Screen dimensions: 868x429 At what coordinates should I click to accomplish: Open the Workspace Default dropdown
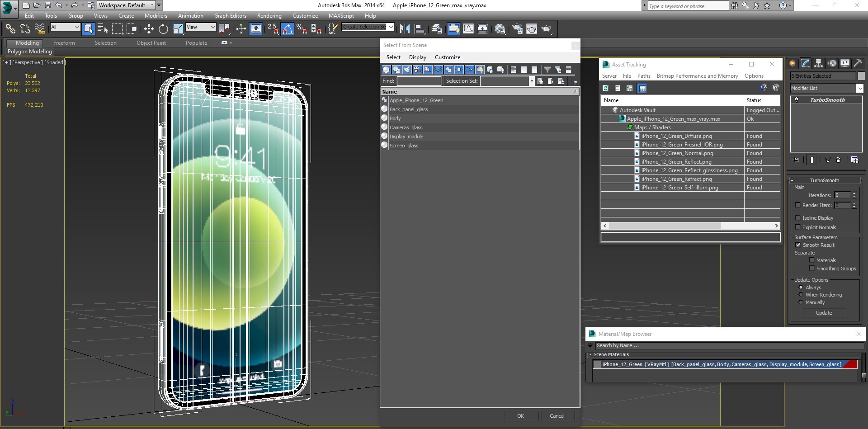pyautogui.click(x=126, y=5)
